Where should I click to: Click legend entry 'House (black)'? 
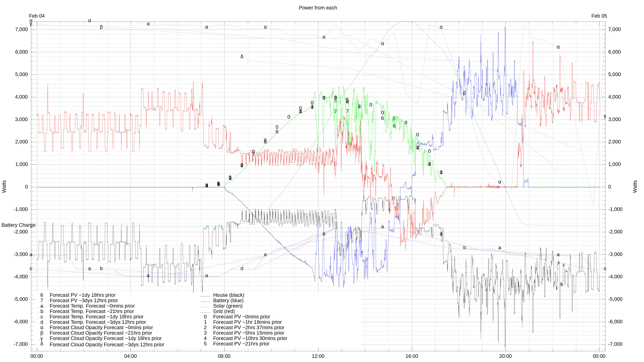[x=229, y=295]
